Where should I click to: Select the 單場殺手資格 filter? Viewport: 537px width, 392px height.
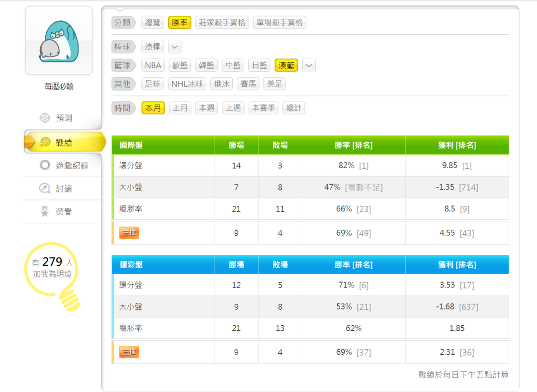pos(279,22)
